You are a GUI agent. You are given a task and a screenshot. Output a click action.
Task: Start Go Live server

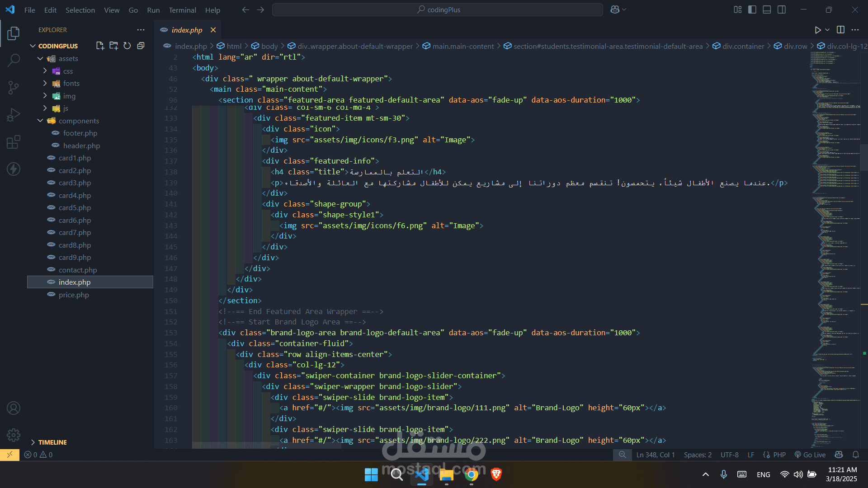(x=810, y=455)
